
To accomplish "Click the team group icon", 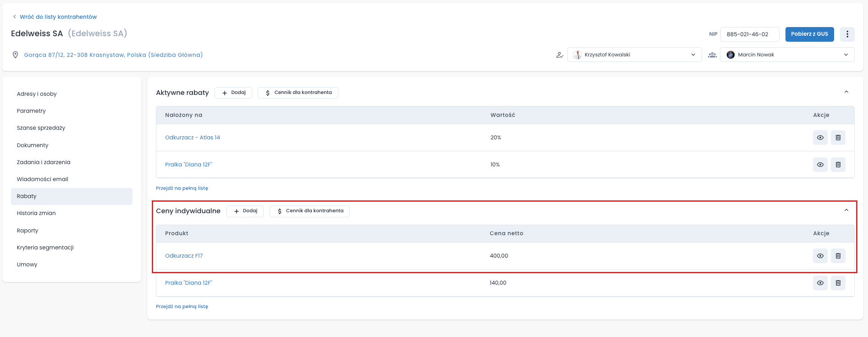I will 712,55.
